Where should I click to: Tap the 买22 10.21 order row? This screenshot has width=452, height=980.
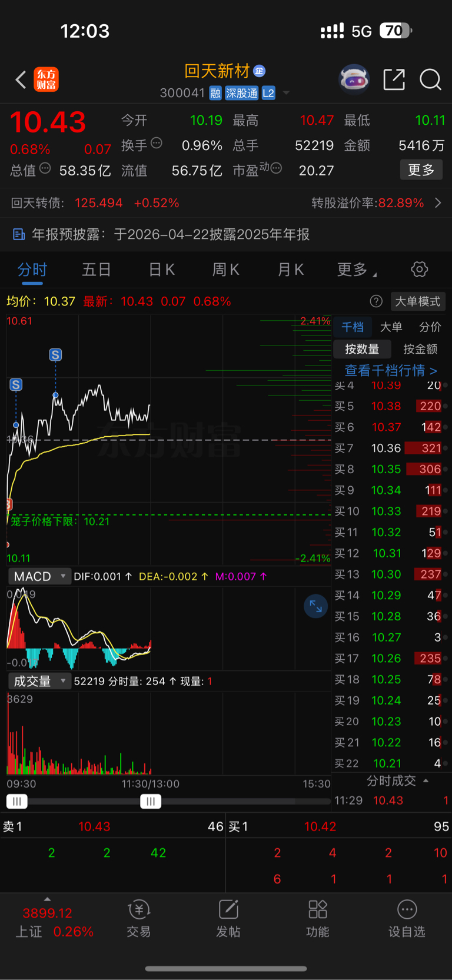[390, 763]
